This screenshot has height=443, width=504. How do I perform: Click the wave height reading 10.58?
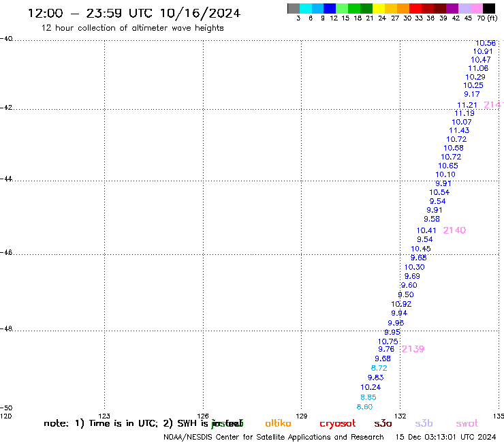click(454, 149)
